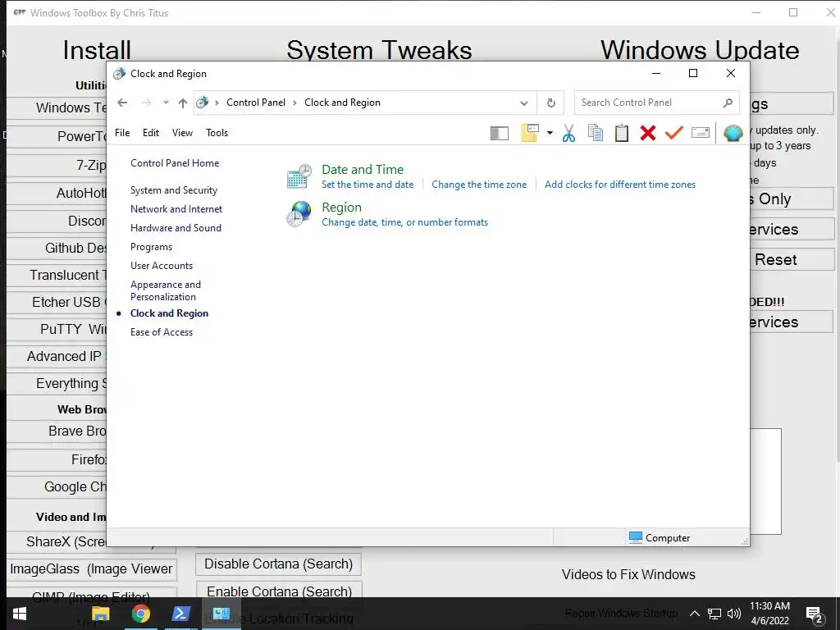Image resolution: width=840 pixels, height=630 pixels.
Task: Click Enable Cortana (Search) in Toolbox window
Action: (x=279, y=591)
